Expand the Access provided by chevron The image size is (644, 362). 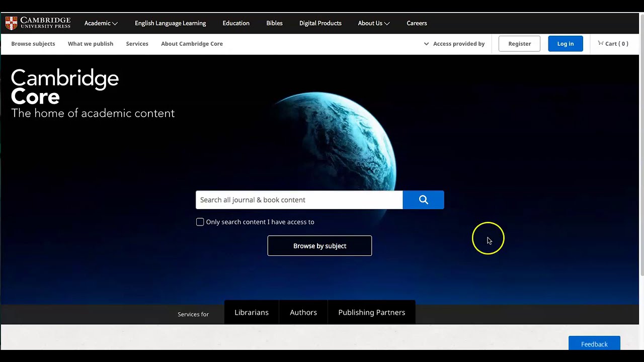(426, 44)
